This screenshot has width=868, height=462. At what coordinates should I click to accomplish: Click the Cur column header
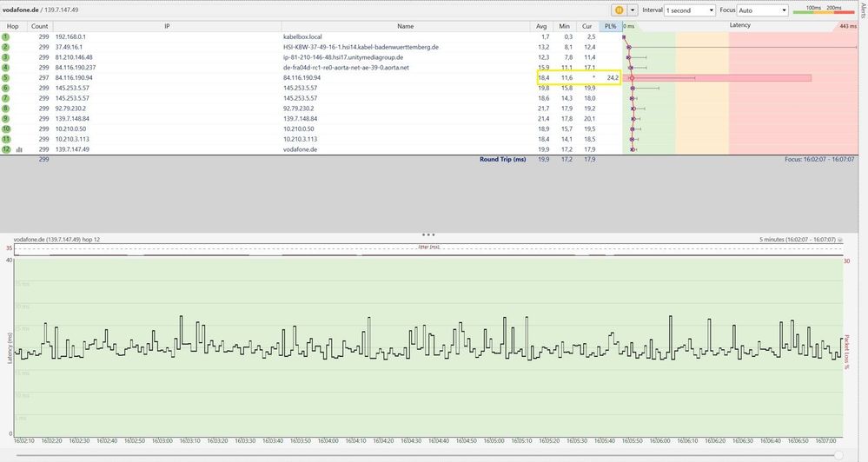(x=586, y=26)
